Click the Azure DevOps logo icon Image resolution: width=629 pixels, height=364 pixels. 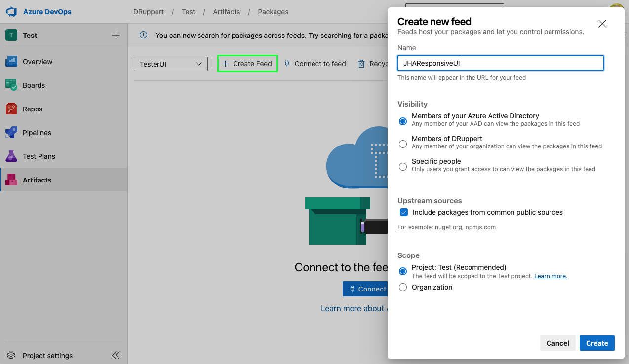coord(11,12)
